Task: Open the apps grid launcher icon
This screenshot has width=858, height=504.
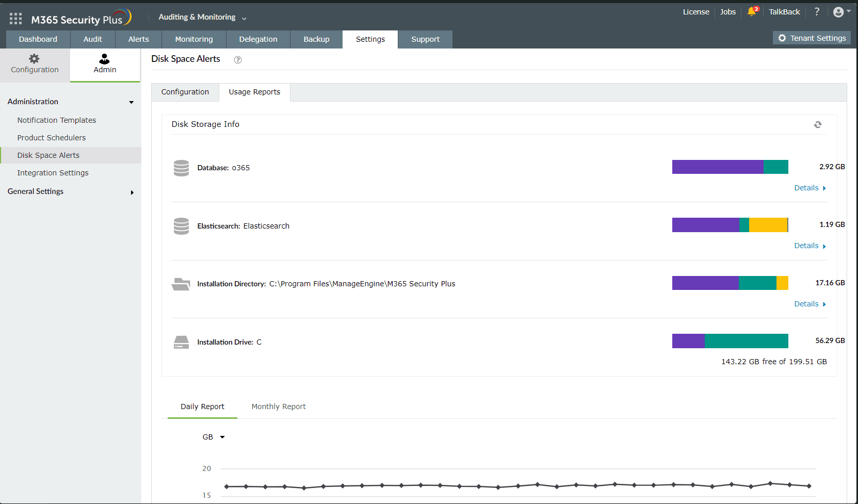Action: click(x=15, y=19)
